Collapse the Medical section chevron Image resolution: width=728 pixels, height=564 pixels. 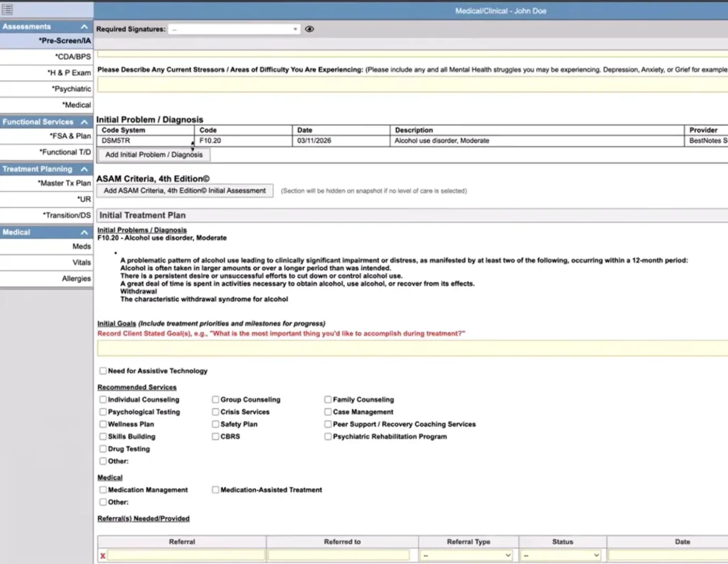(84, 233)
